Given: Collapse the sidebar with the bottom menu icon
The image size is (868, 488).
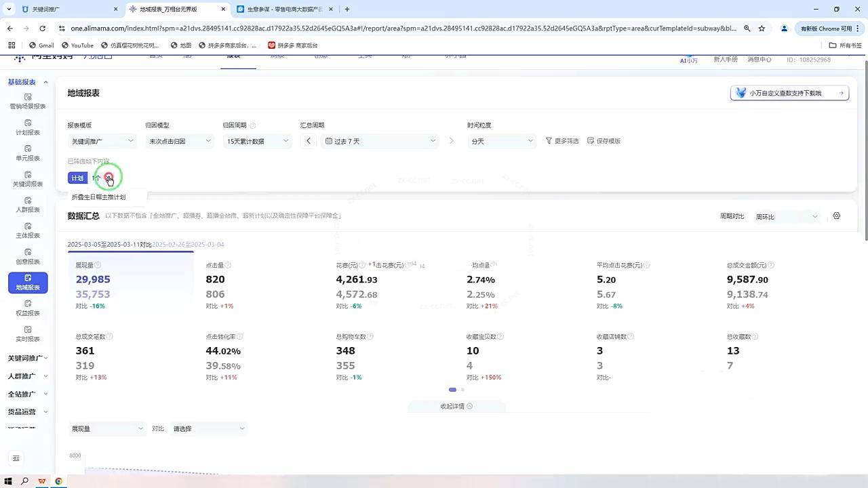Looking at the screenshot, I should [16, 458].
